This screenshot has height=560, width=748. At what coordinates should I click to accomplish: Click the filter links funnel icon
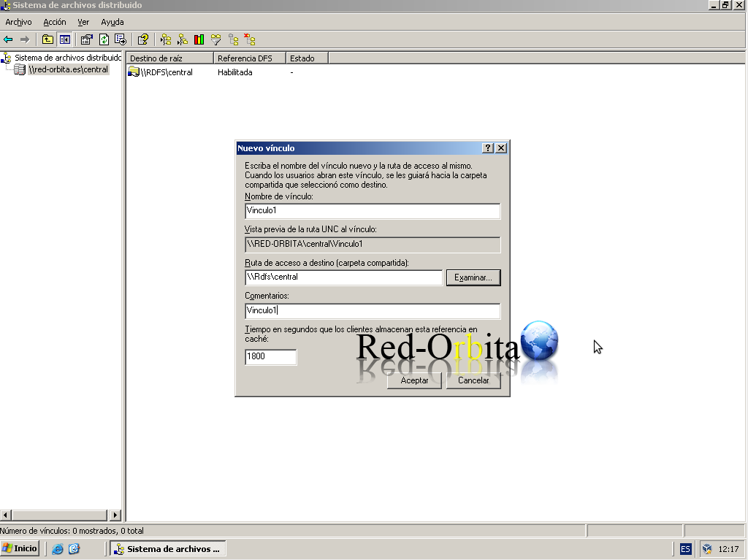click(216, 39)
